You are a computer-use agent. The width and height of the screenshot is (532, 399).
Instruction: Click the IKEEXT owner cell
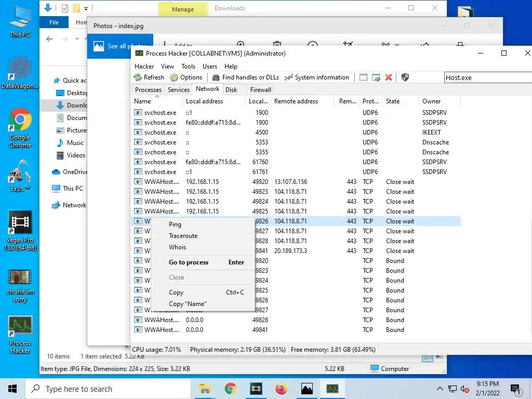(431, 132)
